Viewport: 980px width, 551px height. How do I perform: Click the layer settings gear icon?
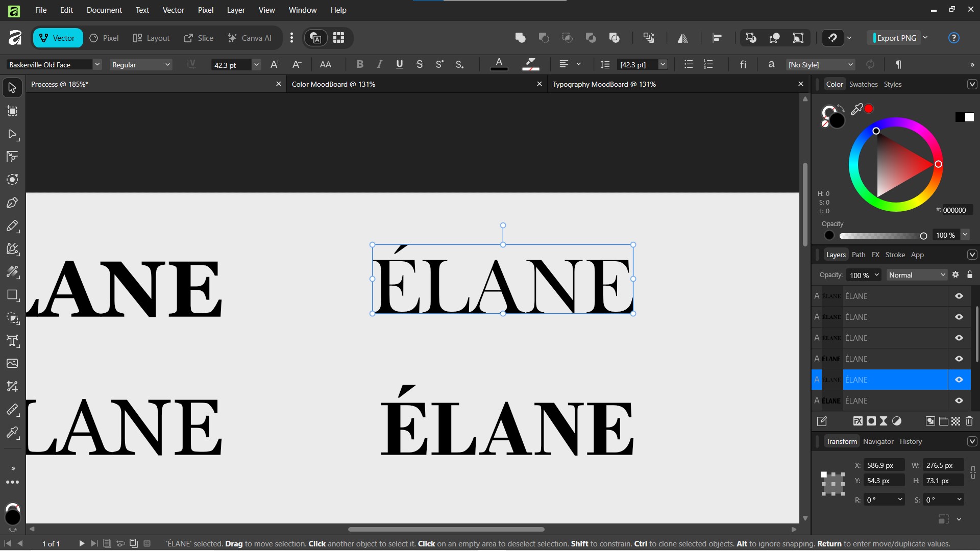pyautogui.click(x=955, y=274)
